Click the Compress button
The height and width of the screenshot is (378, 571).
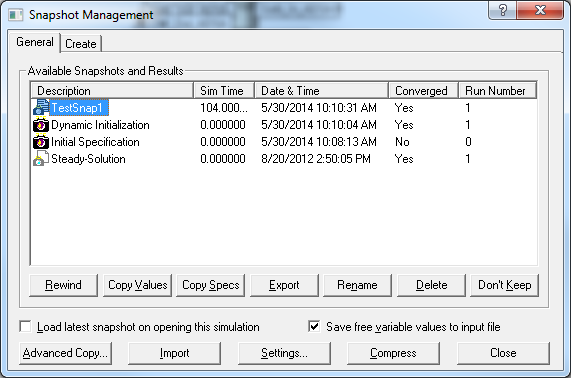(x=393, y=353)
